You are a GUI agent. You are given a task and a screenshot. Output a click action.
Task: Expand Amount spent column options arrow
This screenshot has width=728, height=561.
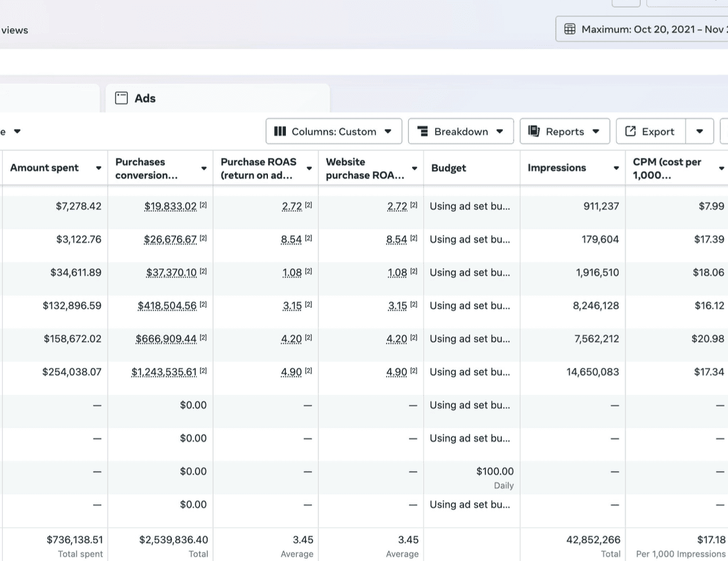98,168
